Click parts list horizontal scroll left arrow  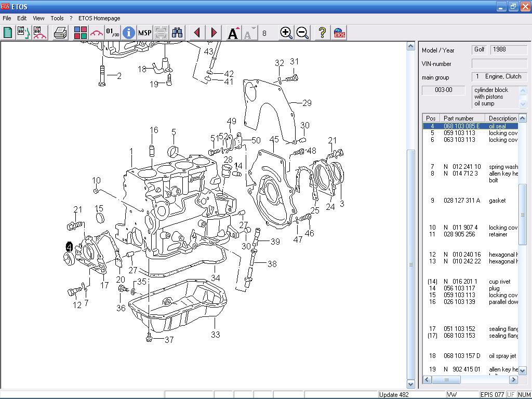pyautogui.click(x=427, y=379)
